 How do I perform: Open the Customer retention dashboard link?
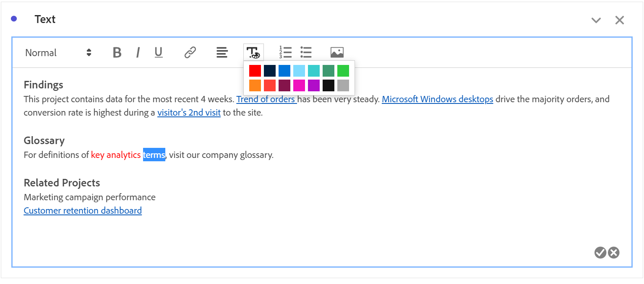[x=83, y=210]
